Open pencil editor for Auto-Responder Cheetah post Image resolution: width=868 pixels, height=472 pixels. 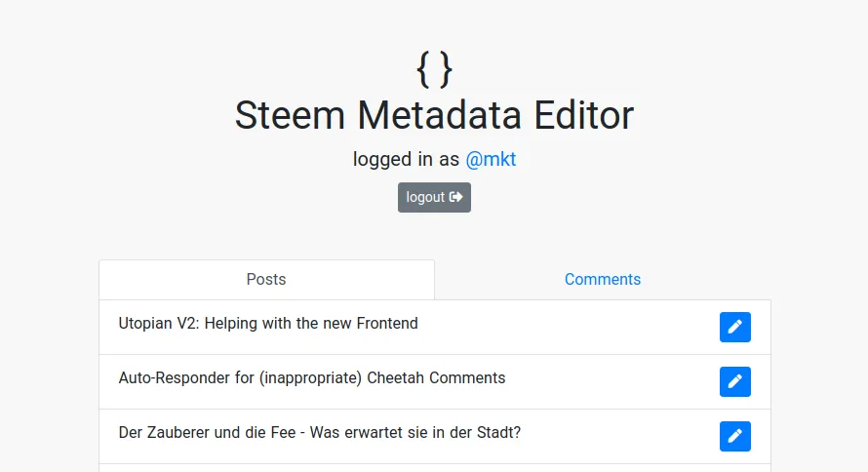coord(734,382)
